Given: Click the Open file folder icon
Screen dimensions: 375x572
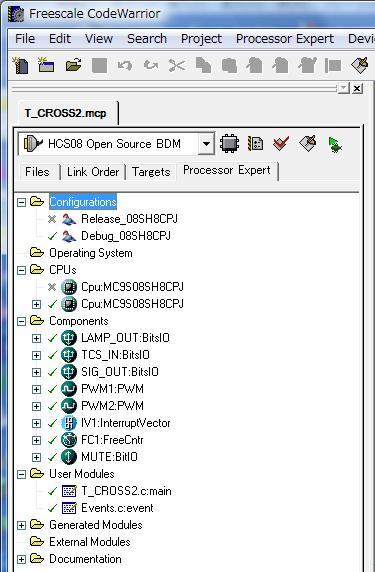Looking at the screenshot, I should 73,66.
